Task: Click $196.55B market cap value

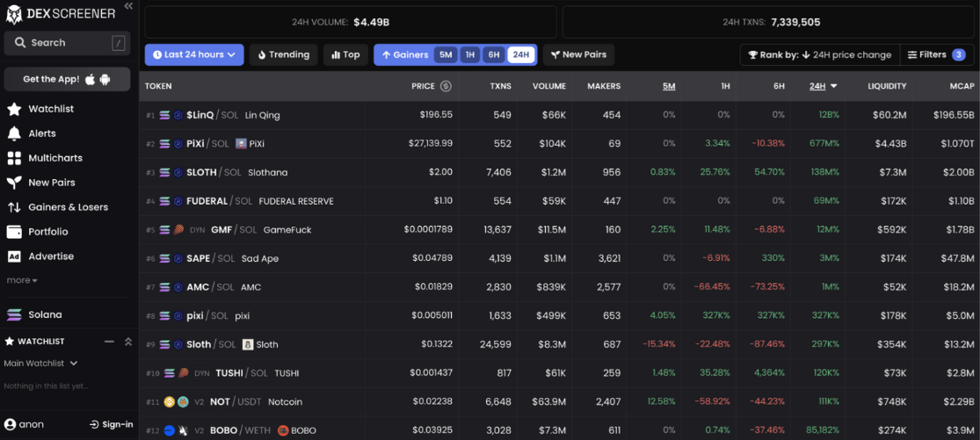Action: pos(954,115)
